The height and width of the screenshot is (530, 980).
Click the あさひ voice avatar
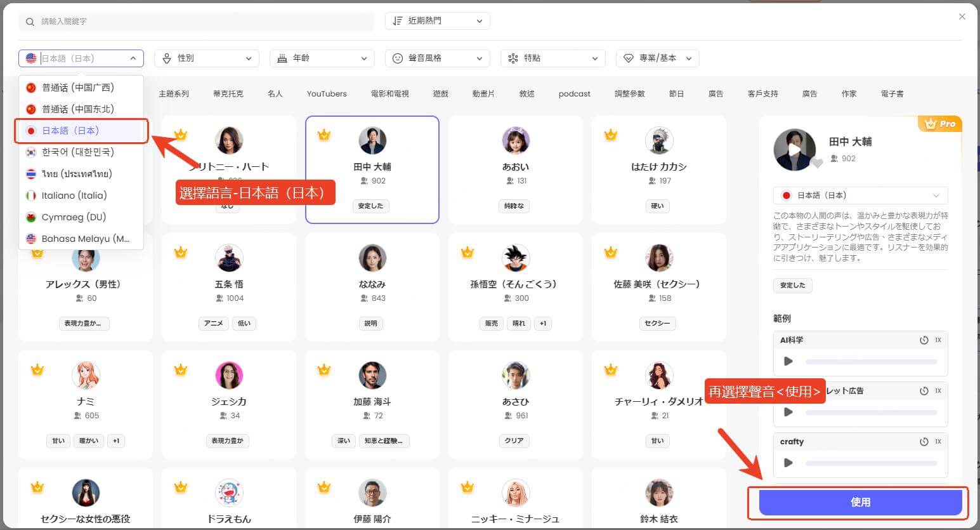tap(516, 376)
